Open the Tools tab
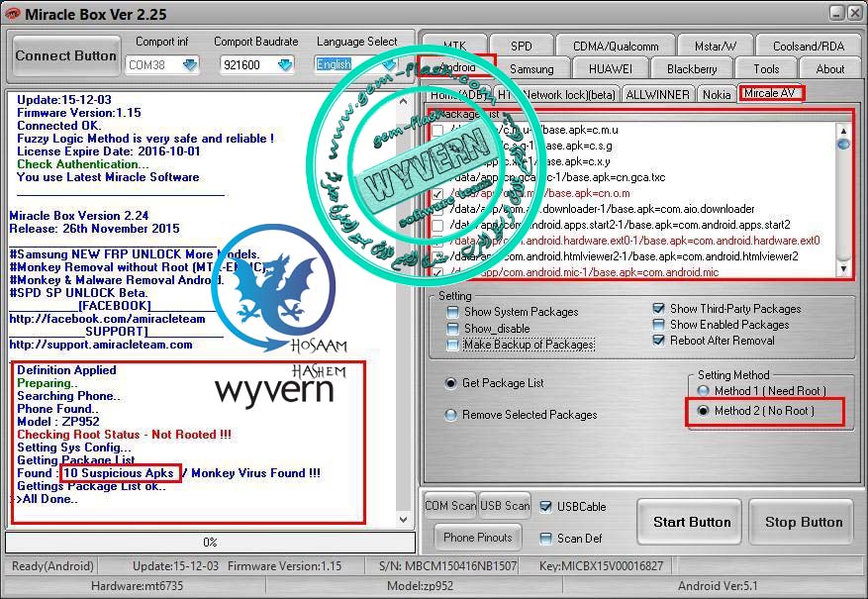 click(766, 68)
